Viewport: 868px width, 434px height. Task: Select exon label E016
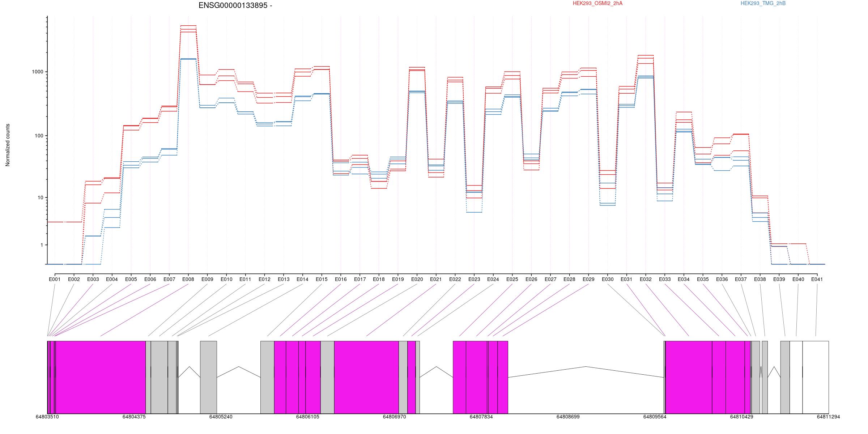(x=341, y=279)
